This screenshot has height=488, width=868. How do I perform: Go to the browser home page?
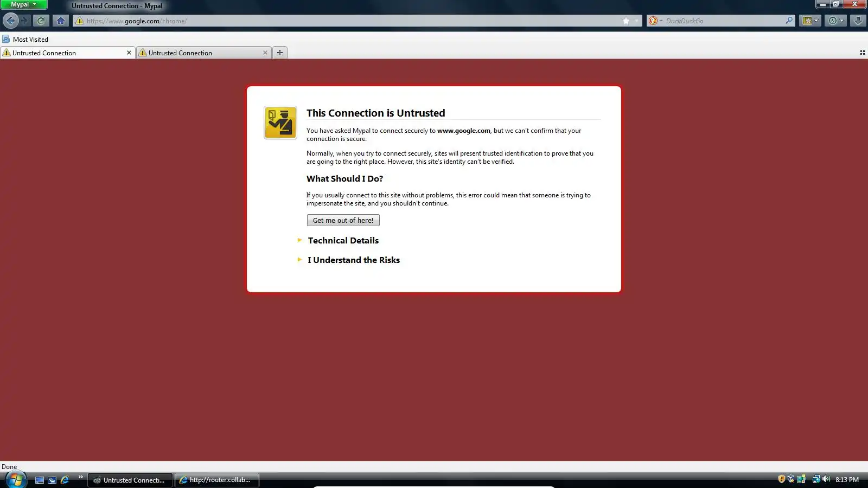61,21
